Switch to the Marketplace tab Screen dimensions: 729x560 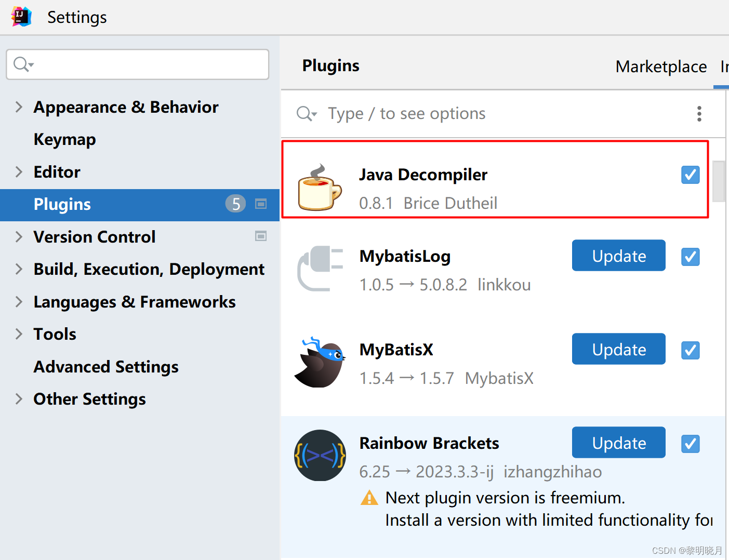(x=661, y=66)
